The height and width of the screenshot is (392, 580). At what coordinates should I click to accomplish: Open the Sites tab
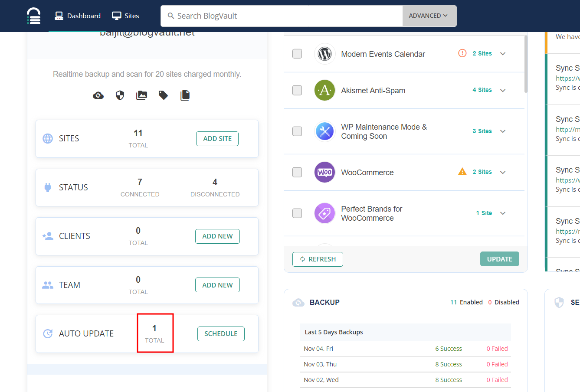125,16
